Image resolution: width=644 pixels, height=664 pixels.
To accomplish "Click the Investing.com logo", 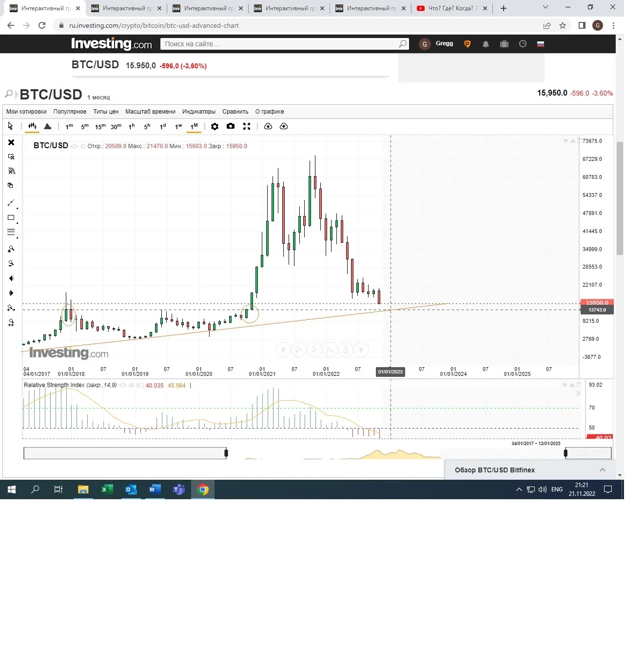I will point(112,44).
